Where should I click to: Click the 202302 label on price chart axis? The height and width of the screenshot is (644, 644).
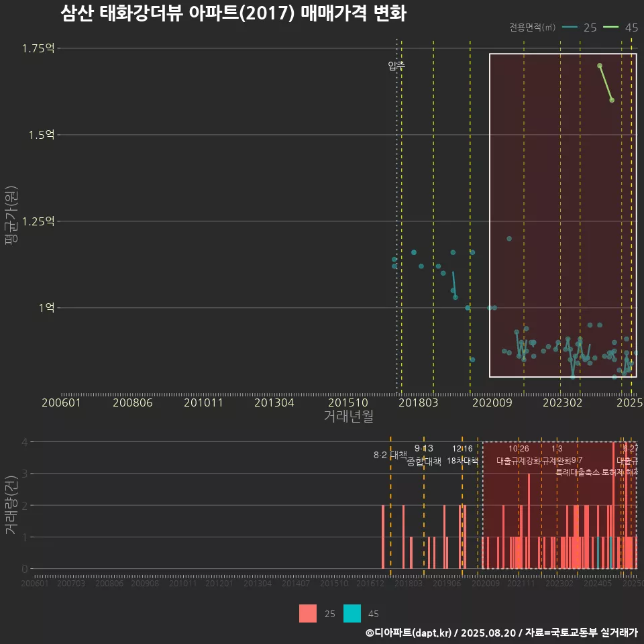563,403
